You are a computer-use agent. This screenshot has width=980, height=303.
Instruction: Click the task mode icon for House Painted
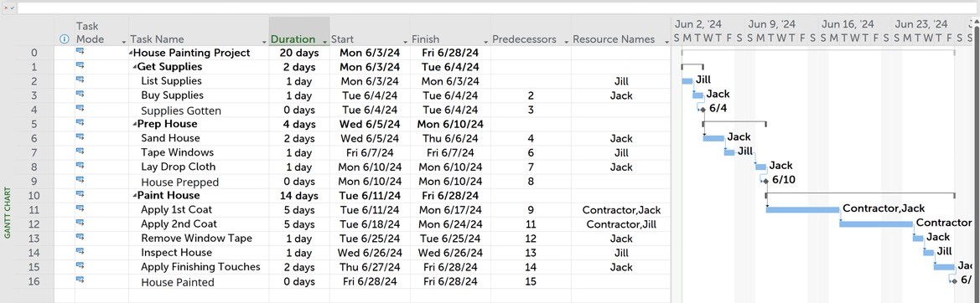[x=80, y=280]
